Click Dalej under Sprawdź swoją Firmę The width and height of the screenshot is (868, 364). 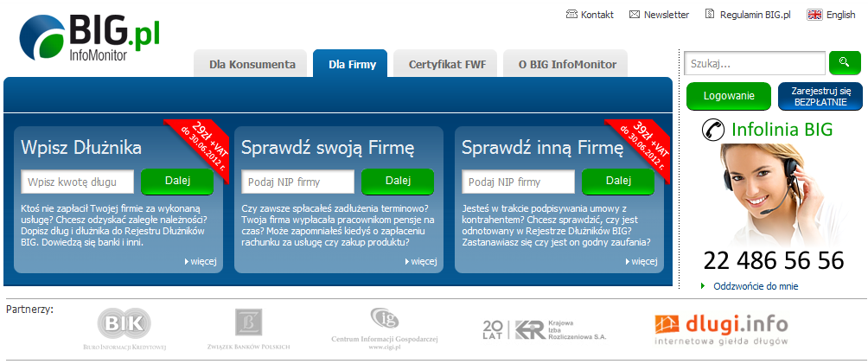398,181
